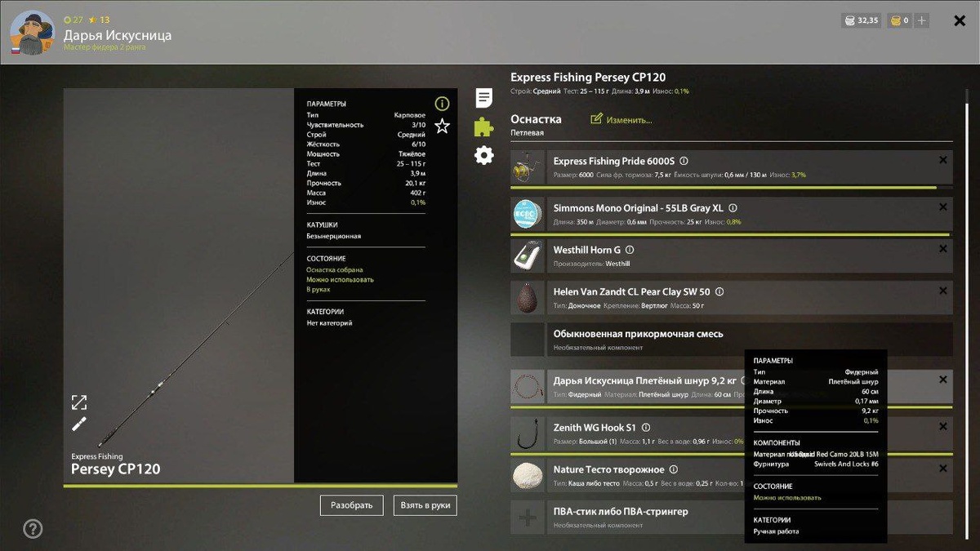Close the tackle window with X
Image resolution: width=980 pixels, height=551 pixels.
[960, 20]
